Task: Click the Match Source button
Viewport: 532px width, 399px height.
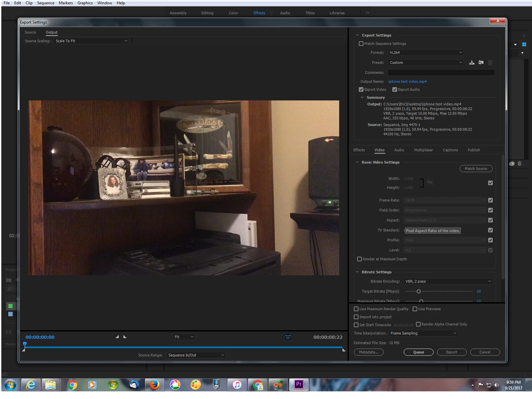Action: 476,169
